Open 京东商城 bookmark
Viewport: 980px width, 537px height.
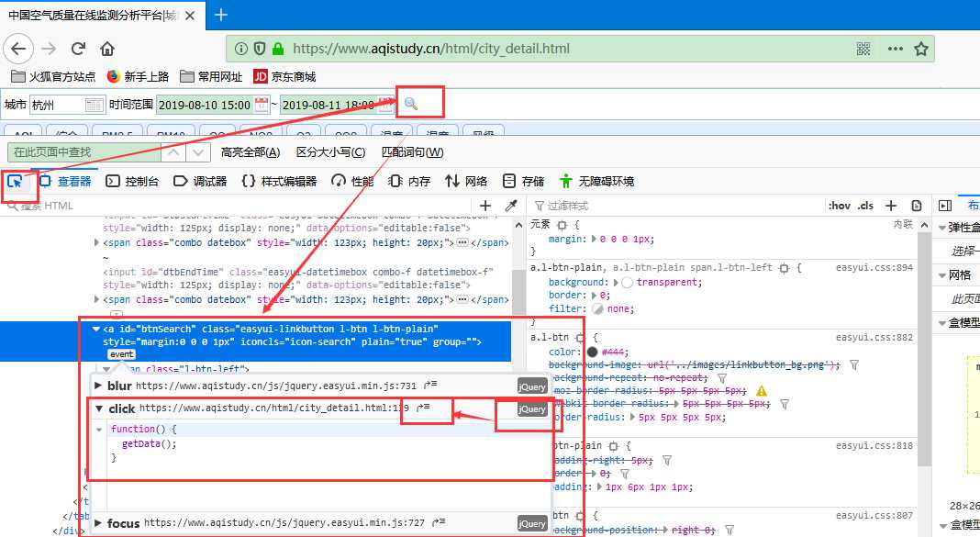click(284, 76)
